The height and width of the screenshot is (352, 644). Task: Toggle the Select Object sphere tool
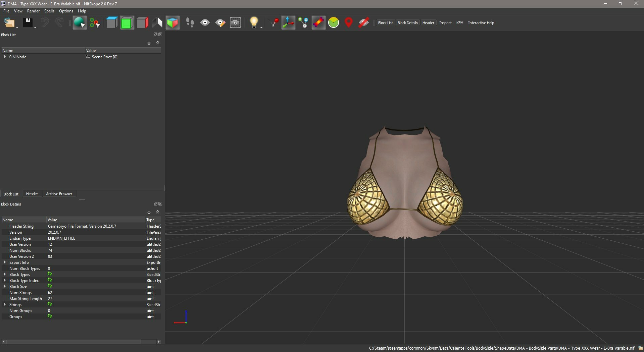click(x=80, y=23)
